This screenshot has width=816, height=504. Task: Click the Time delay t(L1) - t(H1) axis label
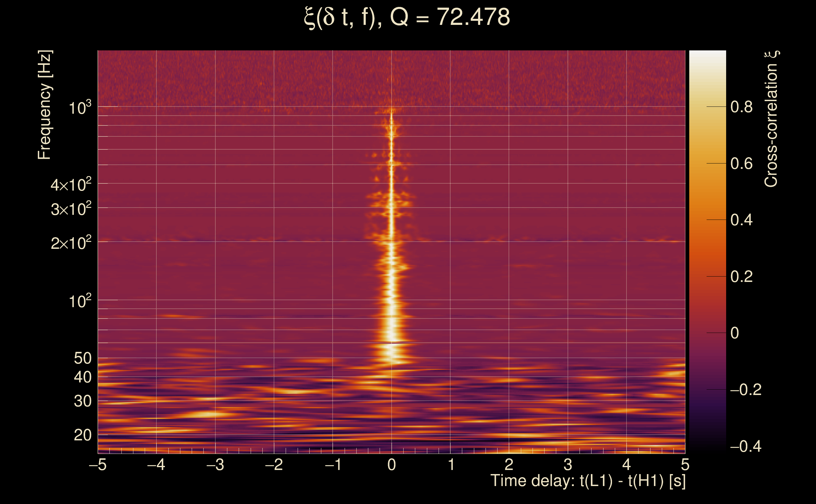point(588,481)
